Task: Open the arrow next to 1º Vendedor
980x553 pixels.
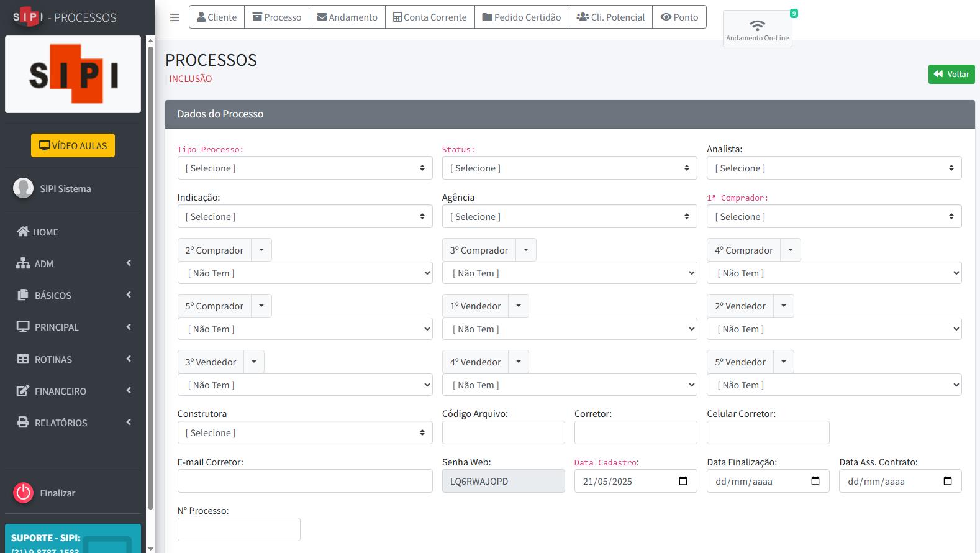Action: coord(519,306)
